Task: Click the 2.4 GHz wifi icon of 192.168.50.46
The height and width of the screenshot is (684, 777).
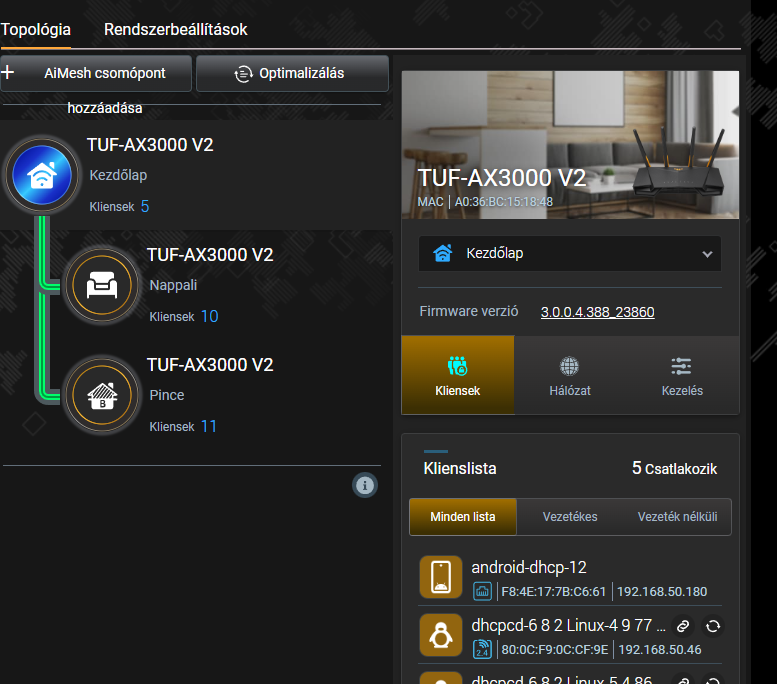Action: (x=482, y=649)
